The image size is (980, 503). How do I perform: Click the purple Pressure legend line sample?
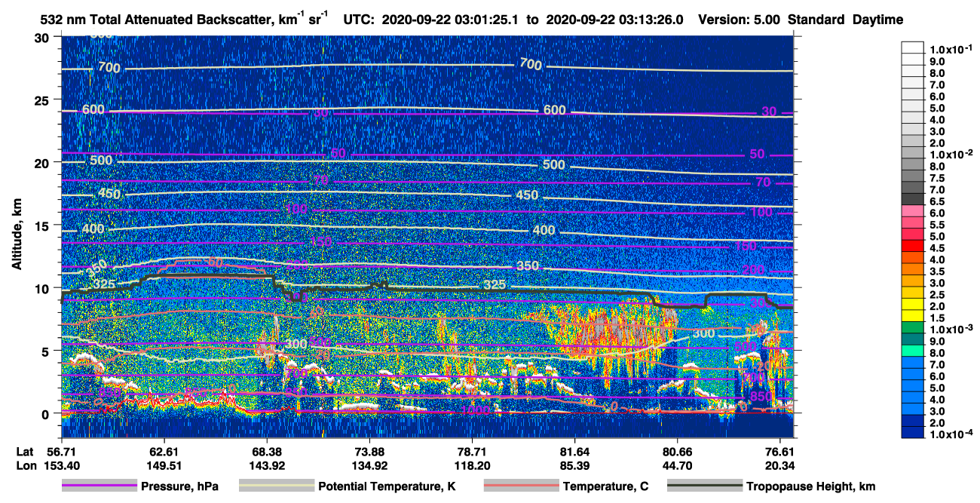click(100, 486)
